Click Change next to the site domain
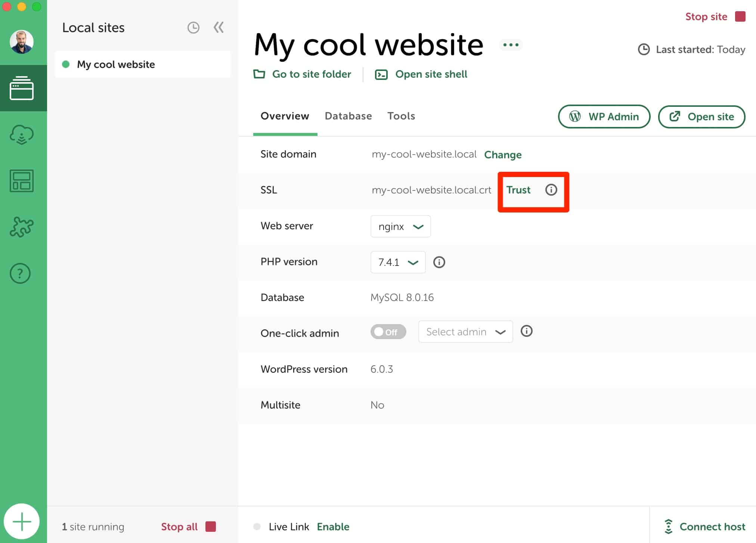This screenshot has width=756, height=543. click(x=503, y=155)
